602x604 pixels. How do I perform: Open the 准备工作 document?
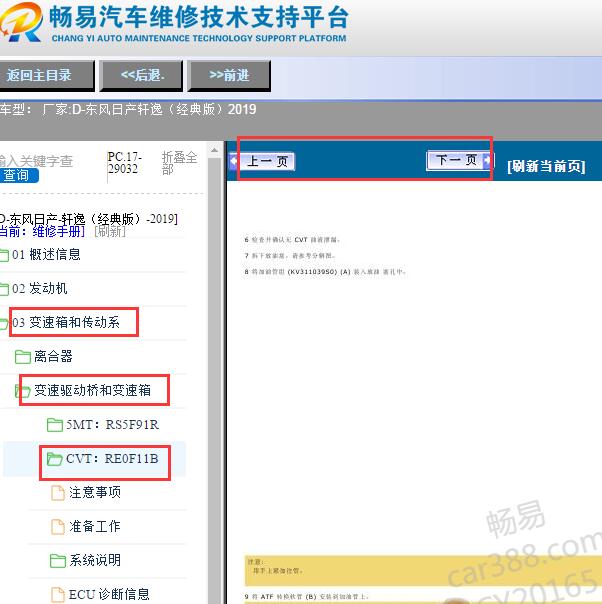95,526
